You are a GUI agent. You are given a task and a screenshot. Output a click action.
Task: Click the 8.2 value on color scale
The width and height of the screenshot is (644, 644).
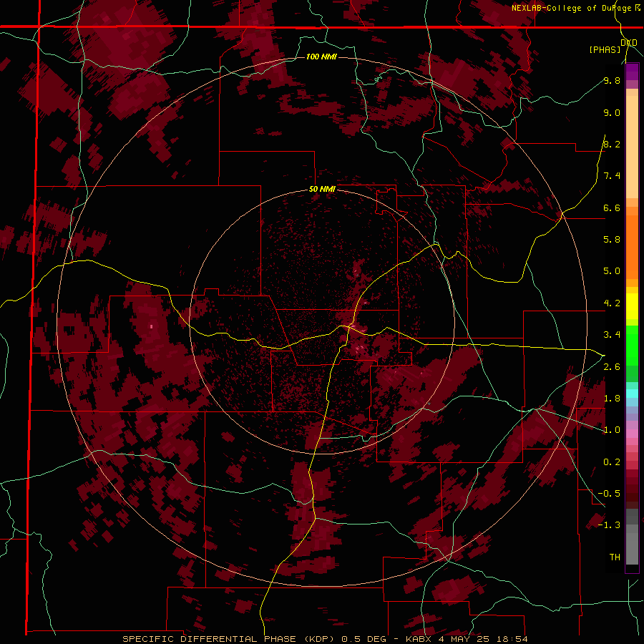pyautogui.click(x=612, y=144)
